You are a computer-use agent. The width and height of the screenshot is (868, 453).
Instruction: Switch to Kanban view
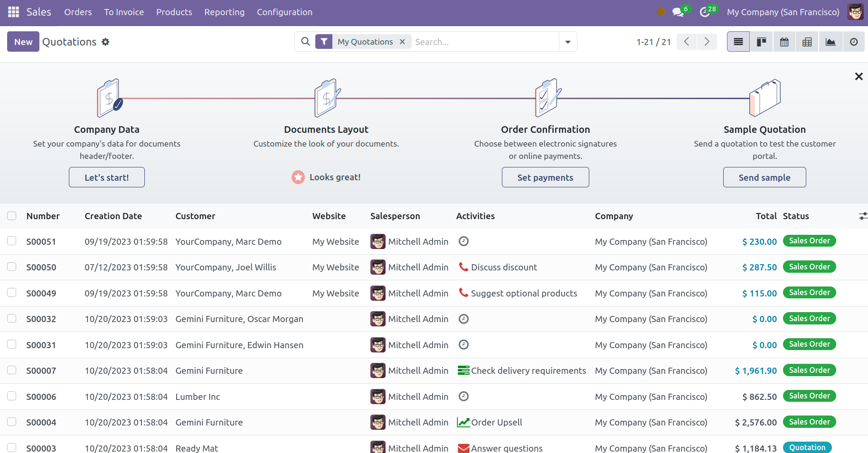[x=761, y=42]
